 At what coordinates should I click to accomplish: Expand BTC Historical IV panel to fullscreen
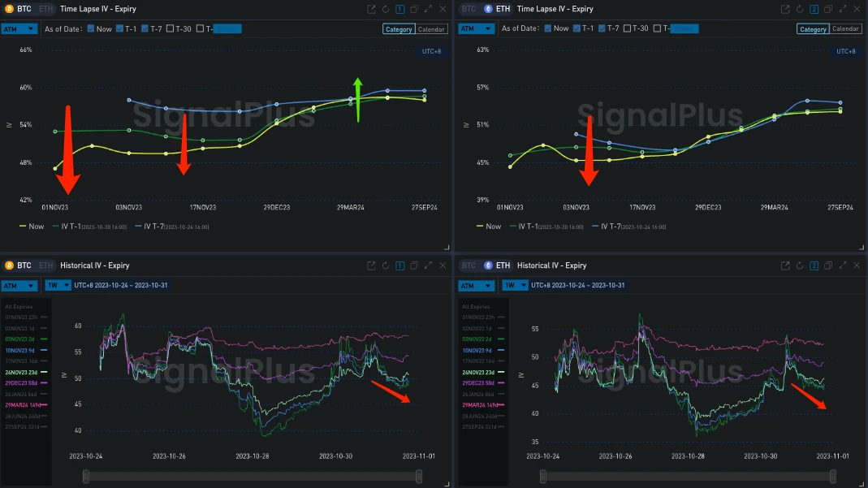[428, 266]
